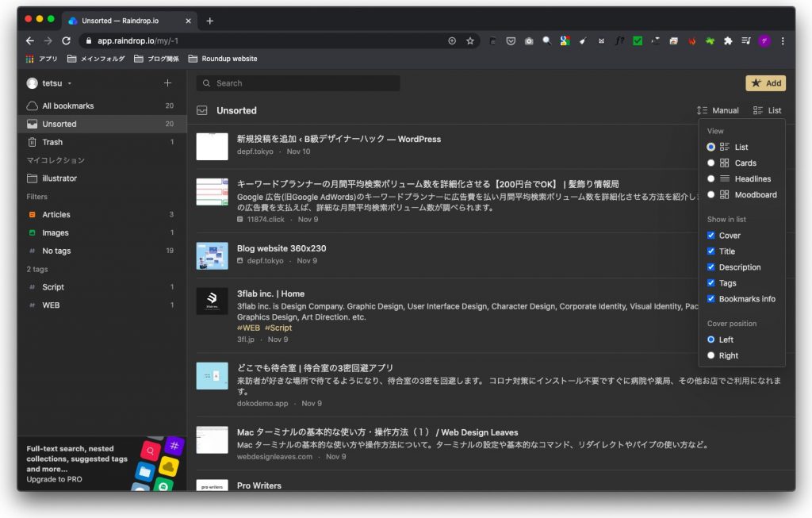Set cover position to Right
This screenshot has height=518, width=812.
[x=711, y=355]
